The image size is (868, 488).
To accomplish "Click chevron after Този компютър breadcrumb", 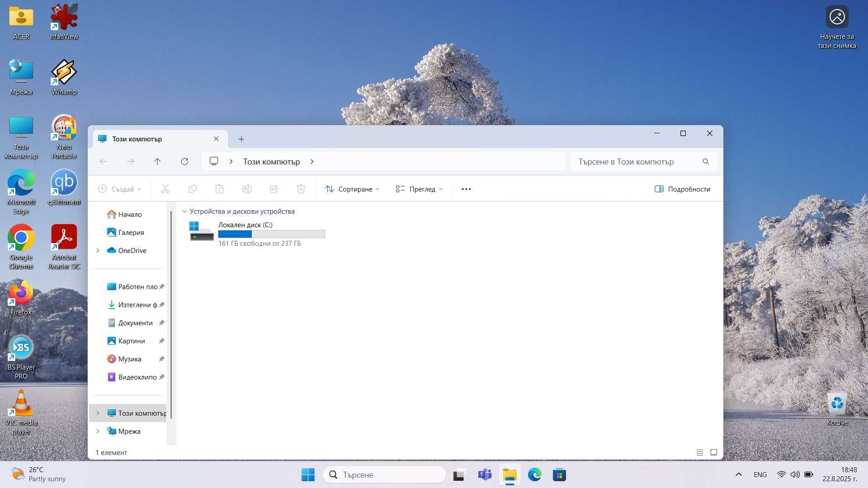I will point(312,162).
